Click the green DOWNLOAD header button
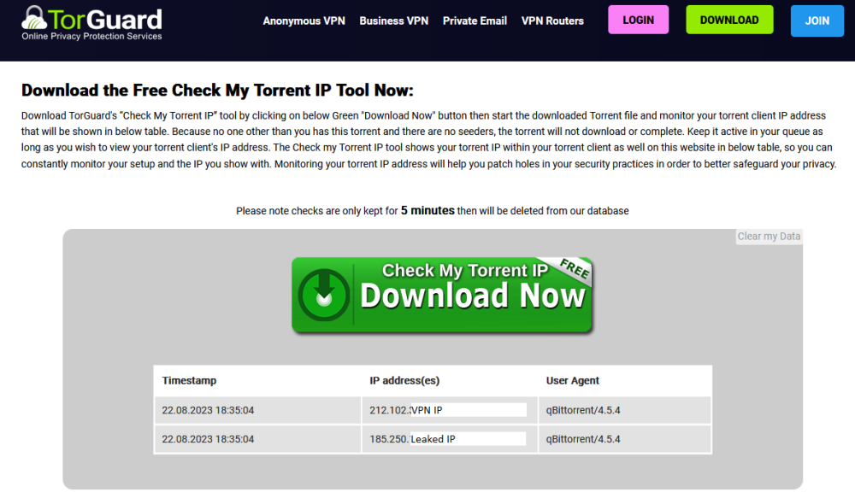The height and width of the screenshot is (504, 855). (729, 21)
